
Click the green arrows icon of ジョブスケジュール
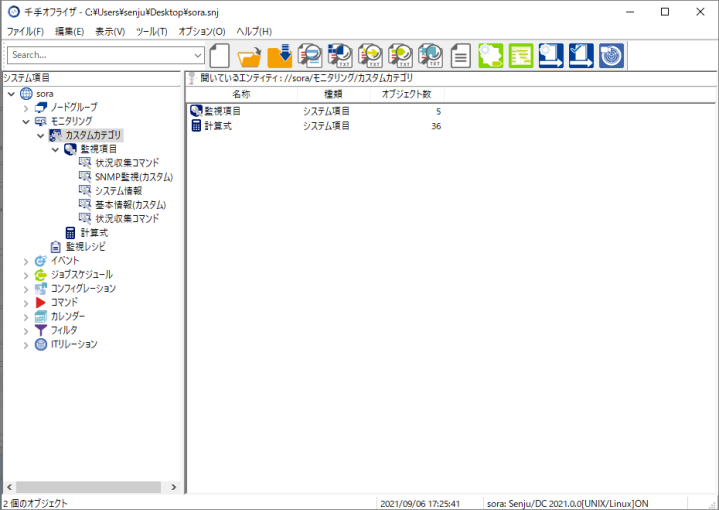pyautogui.click(x=41, y=275)
